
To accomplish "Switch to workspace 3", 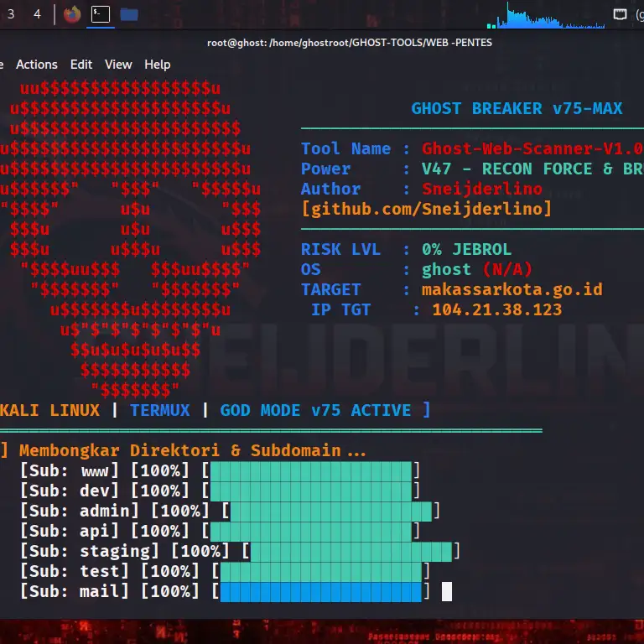I will [x=11, y=14].
